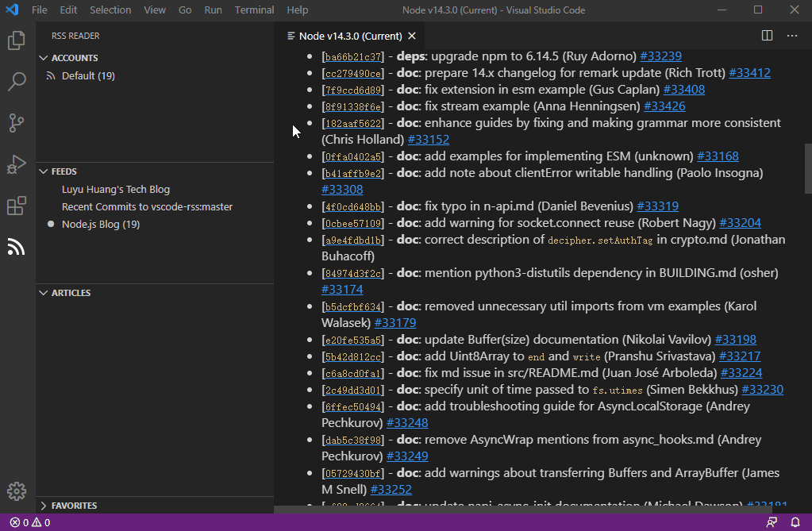The height and width of the screenshot is (531, 812).
Task: Close the Node v14.3.0 (Current) tab
Action: pyautogui.click(x=412, y=36)
